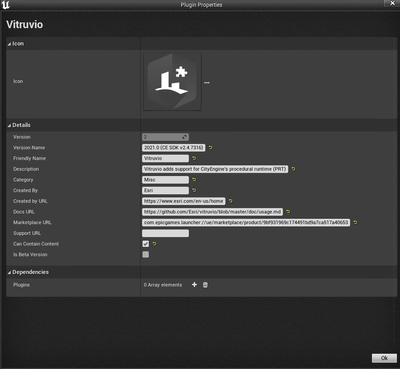Edit the Friendly Name field
This screenshot has width=400, height=369.
[x=165, y=158]
